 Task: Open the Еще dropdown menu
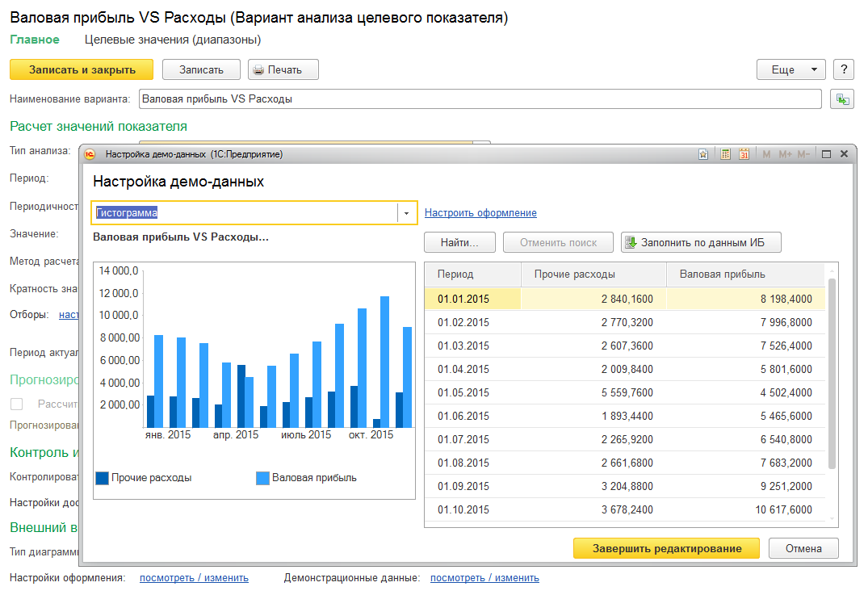[x=790, y=69]
